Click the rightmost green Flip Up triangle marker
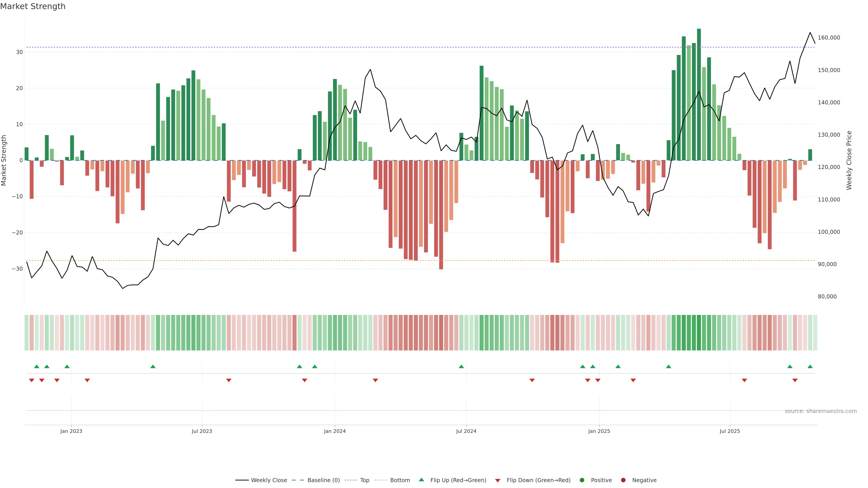The width and height of the screenshot is (868, 488). [x=810, y=366]
